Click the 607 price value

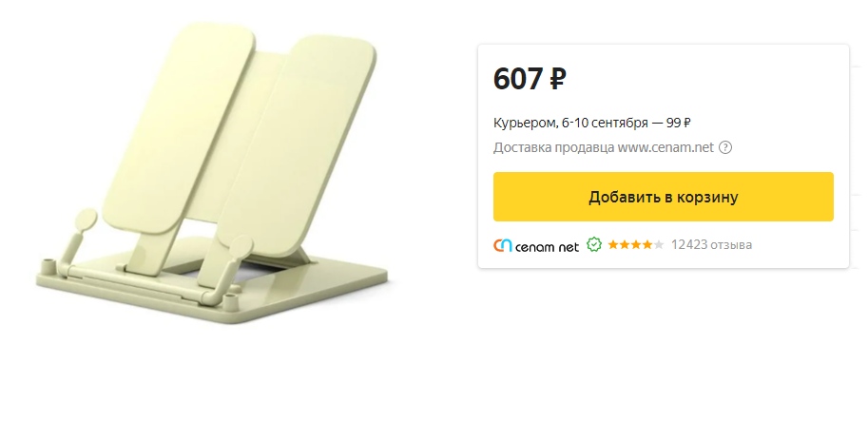click(518, 79)
